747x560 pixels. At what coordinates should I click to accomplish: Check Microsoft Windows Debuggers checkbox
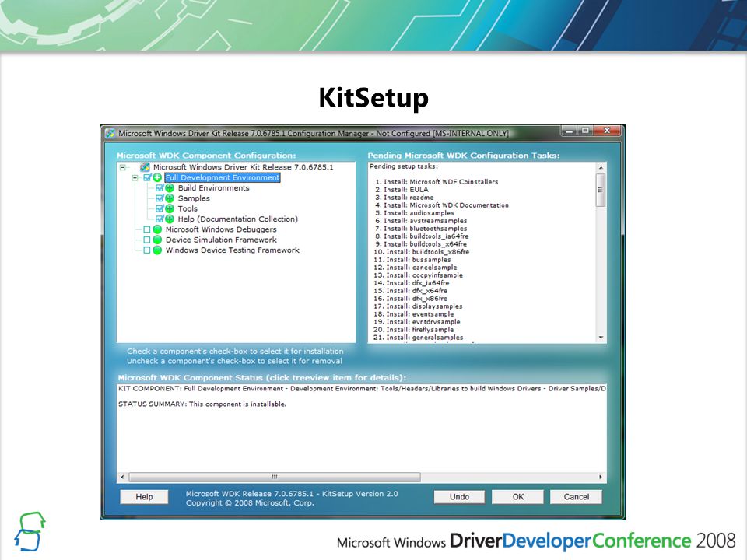(147, 229)
